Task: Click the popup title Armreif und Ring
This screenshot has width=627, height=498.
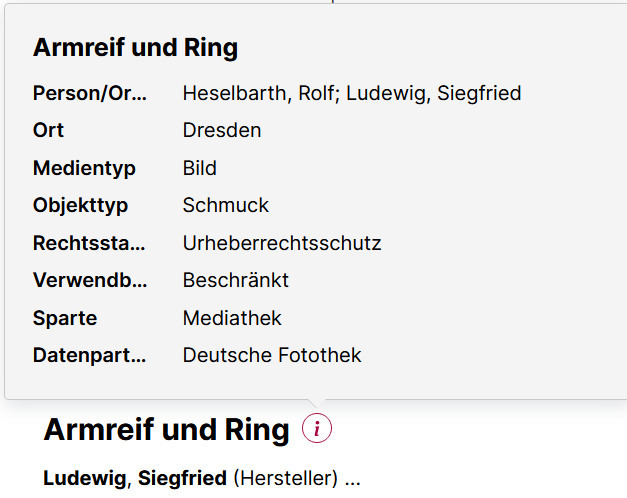Action: pyautogui.click(x=135, y=48)
